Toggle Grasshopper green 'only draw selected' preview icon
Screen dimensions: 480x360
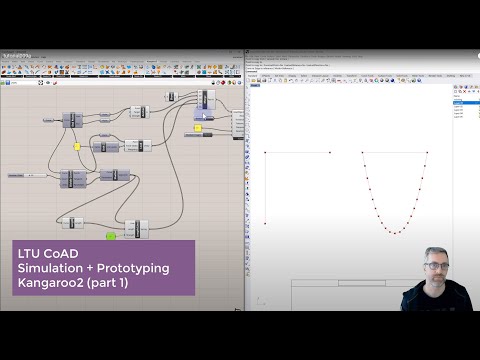[230, 83]
